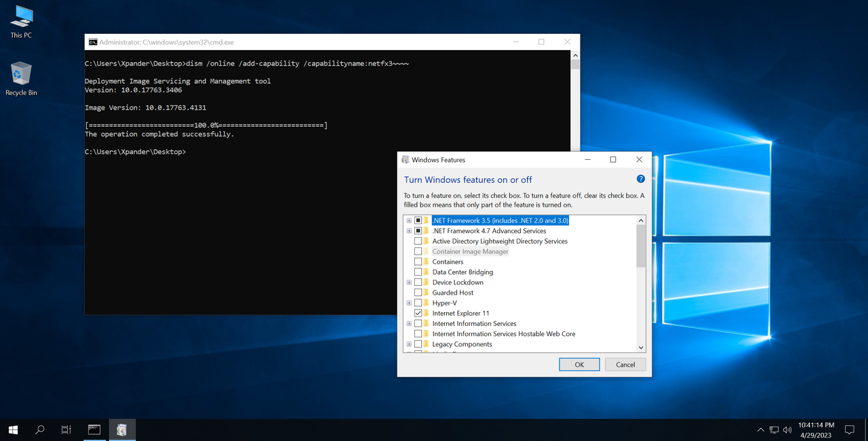This screenshot has height=441, width=868.
Task: Expand the .NET Framework 3.5 node
Action: (x=409, y=220)
